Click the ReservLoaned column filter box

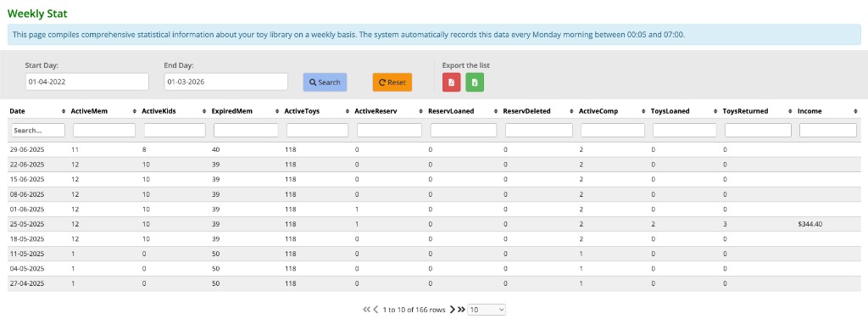pyautogui.click(x=464, y=130)
